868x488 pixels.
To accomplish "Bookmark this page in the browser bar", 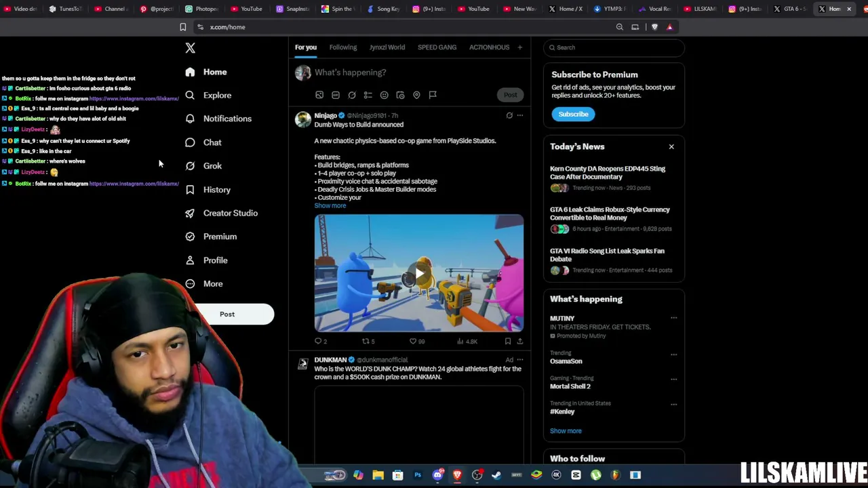I will [x=182, y=27].
